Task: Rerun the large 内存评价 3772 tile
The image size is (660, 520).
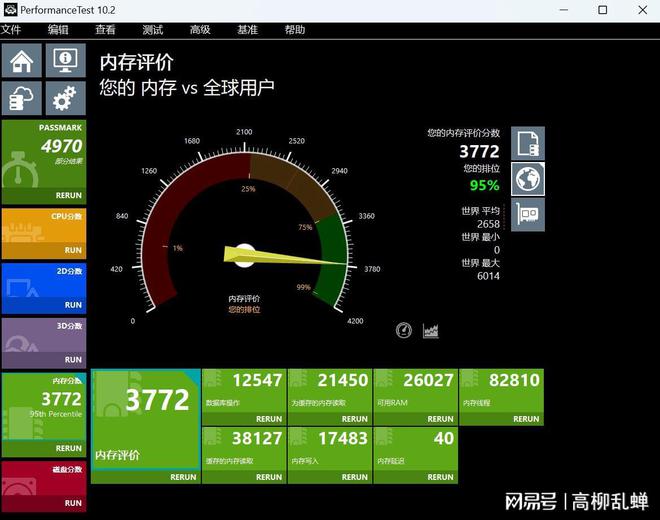Action: point(183,477)
